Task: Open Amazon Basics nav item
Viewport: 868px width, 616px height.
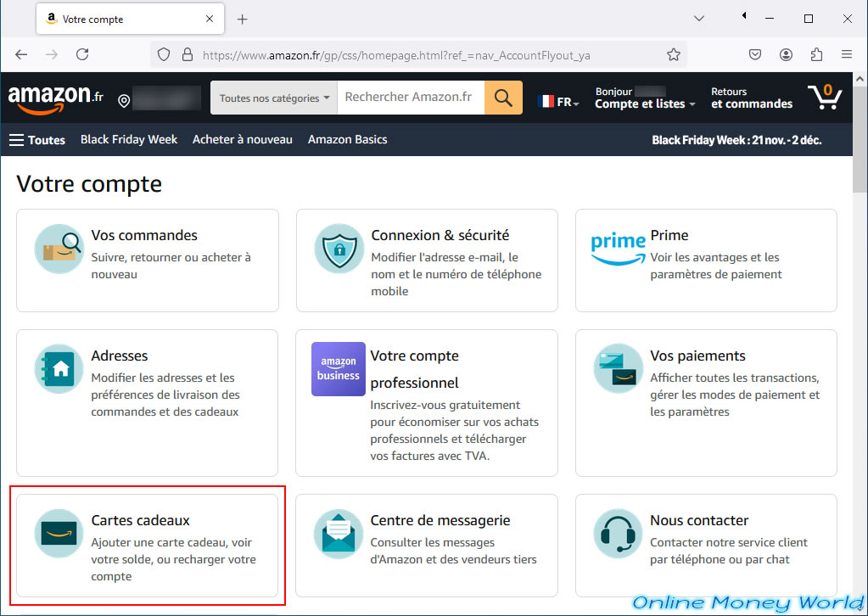Action: coord(348,139)
